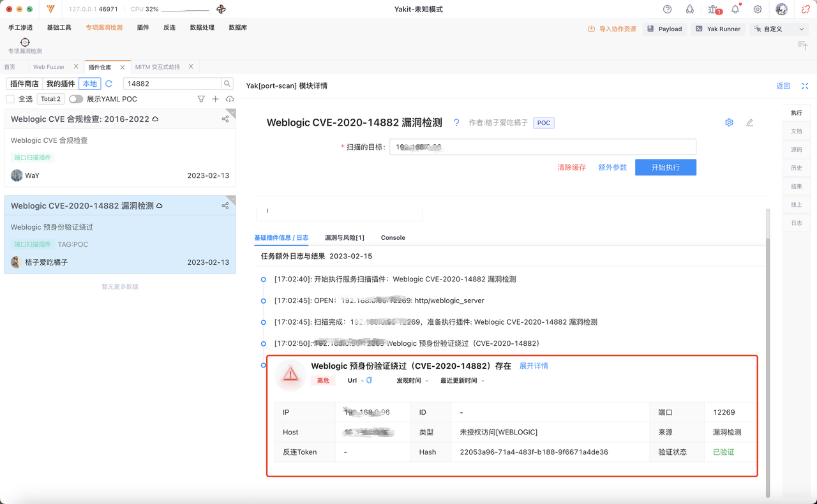Focus the 扫描的目标 input field
Screen dimensions: 817x504
tap(543, 147)
